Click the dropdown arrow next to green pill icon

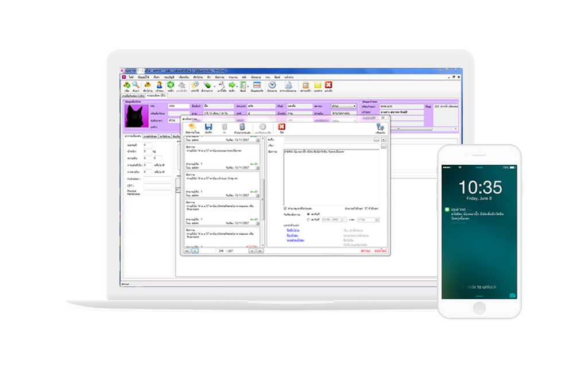click(x=214, y=86)
